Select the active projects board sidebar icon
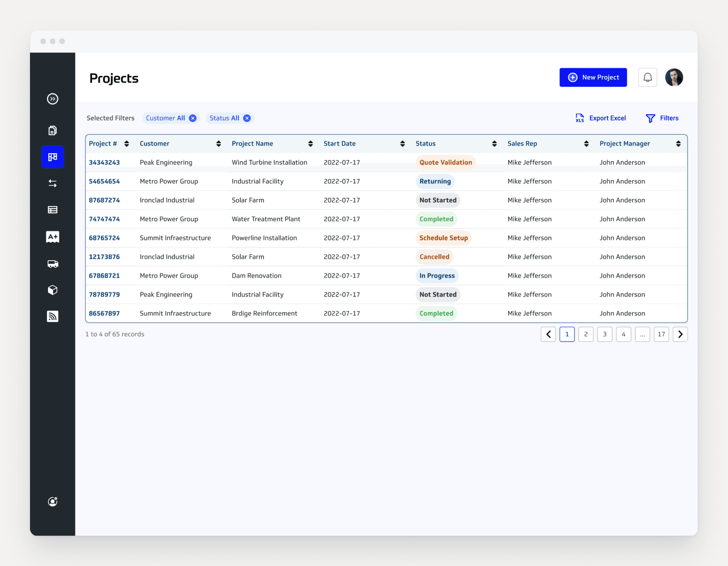Viewport: 728px width, 566px height. point(52,157)
